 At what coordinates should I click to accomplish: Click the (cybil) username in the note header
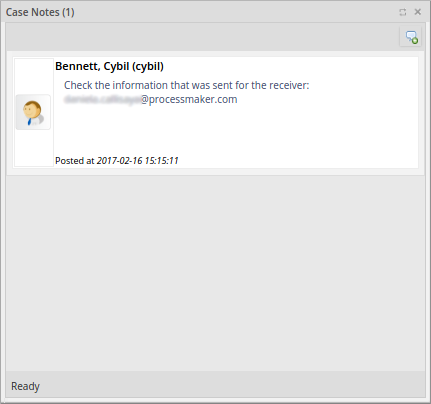pos(148,66)
